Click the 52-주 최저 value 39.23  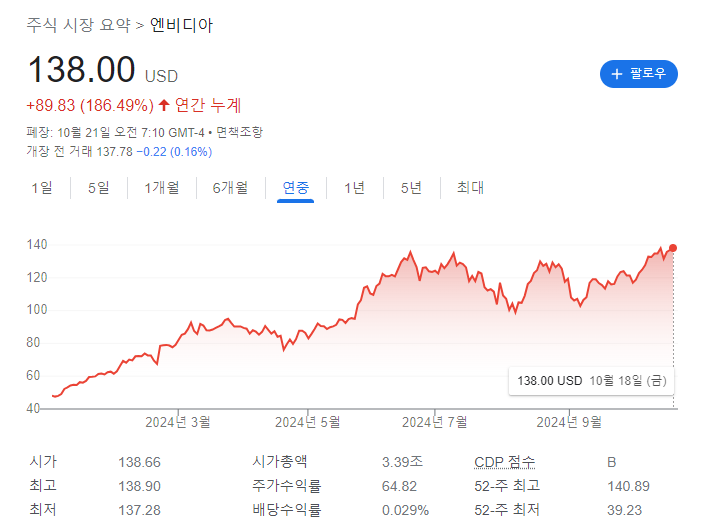[624, 510]
